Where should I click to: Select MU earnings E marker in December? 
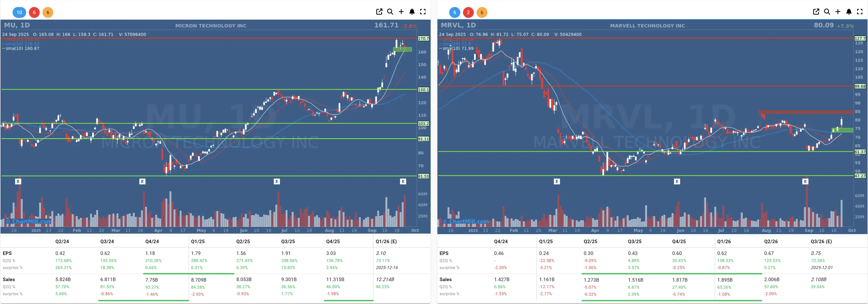[x=18, y=182]
